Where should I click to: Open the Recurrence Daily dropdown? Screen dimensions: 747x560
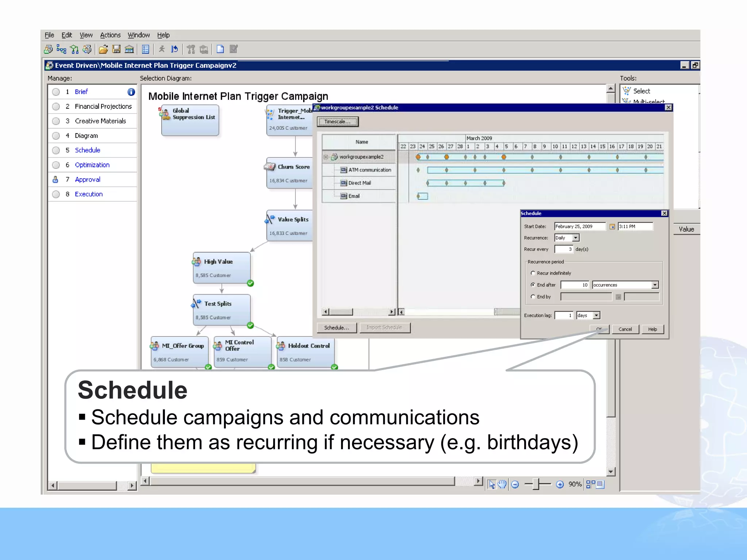pyautogui.click(x=576, y=238)
